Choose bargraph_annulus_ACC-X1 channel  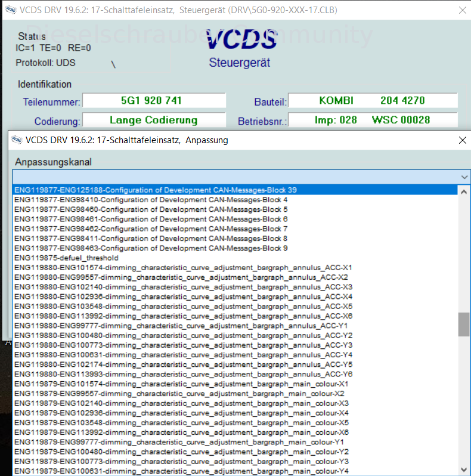[x=235, y=268]
